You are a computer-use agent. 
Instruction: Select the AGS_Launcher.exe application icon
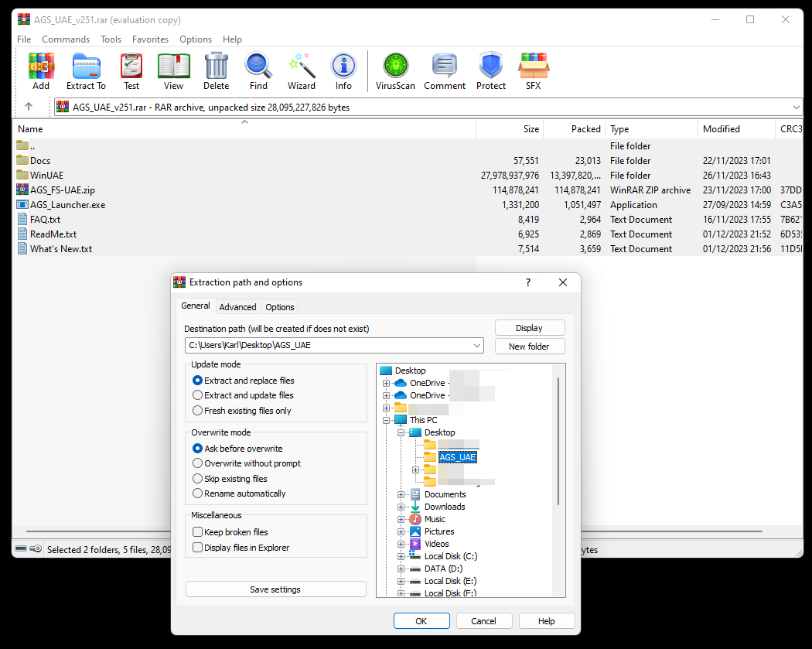point(22,204)
